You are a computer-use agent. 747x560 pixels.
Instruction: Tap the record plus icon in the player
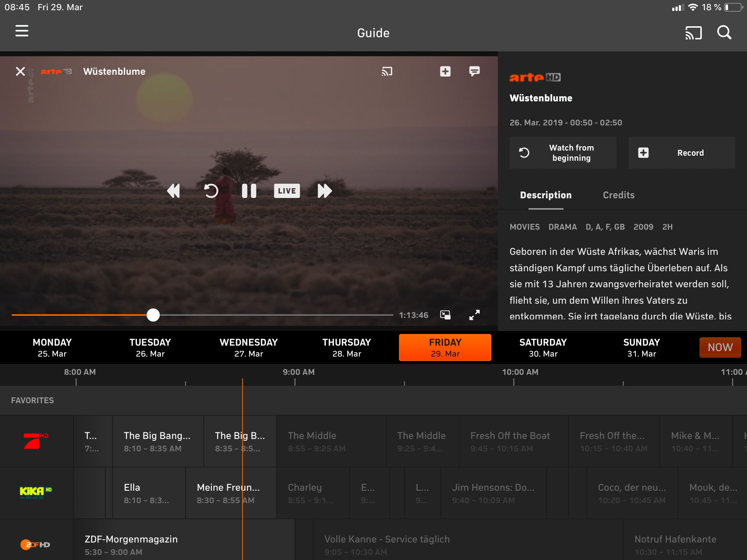pyautogui.click(x=445, y=71)
